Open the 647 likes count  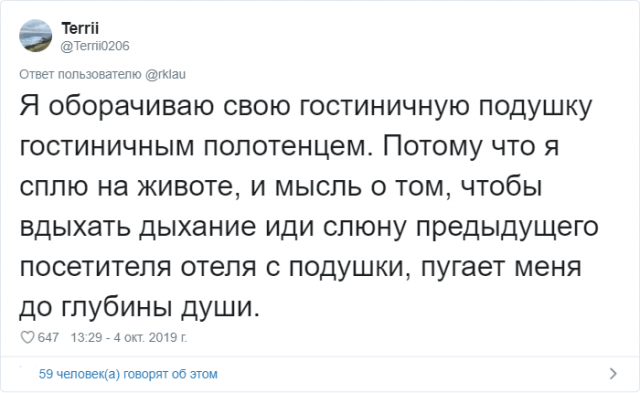coord(48,337)
